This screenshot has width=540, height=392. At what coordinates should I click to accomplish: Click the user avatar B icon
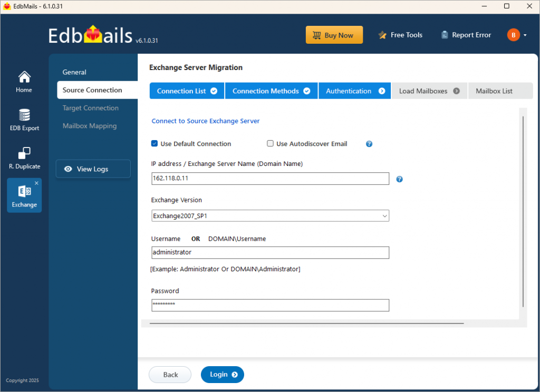514,35
